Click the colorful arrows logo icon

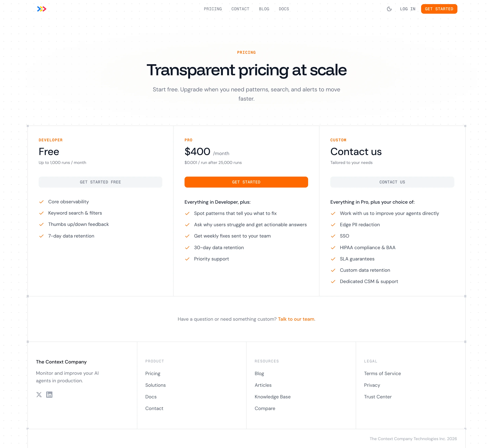pos(42,9)
